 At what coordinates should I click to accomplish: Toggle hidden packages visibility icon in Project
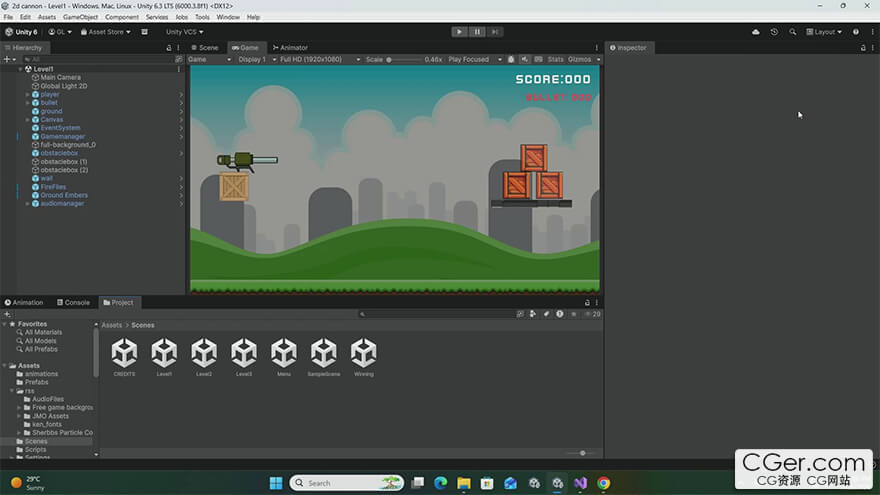click(x=592, y=314)
